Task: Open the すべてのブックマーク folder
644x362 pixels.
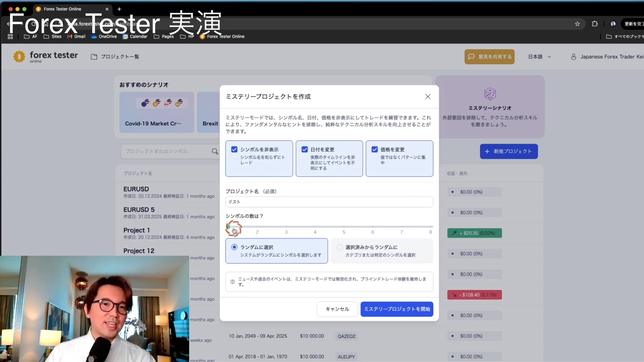Action: click(x=624, y=37)
